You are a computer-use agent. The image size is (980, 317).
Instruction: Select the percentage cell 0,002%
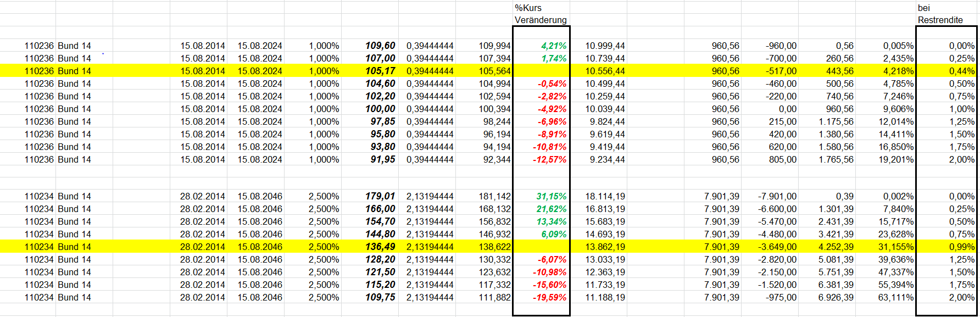886,196
